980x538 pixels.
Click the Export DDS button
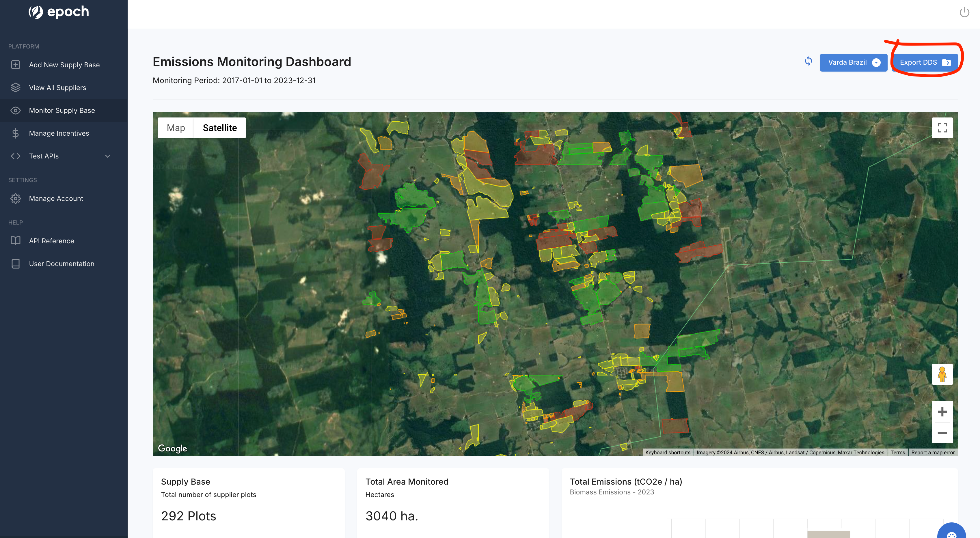click(x=925, y=62)
